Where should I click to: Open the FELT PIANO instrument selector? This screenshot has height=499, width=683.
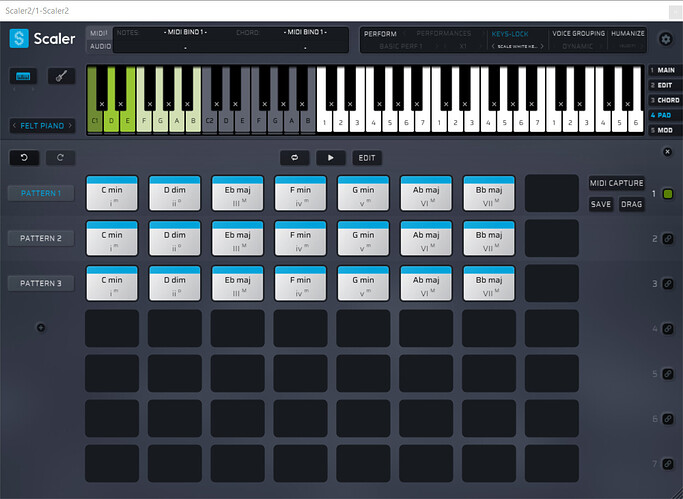coord(42,126)
